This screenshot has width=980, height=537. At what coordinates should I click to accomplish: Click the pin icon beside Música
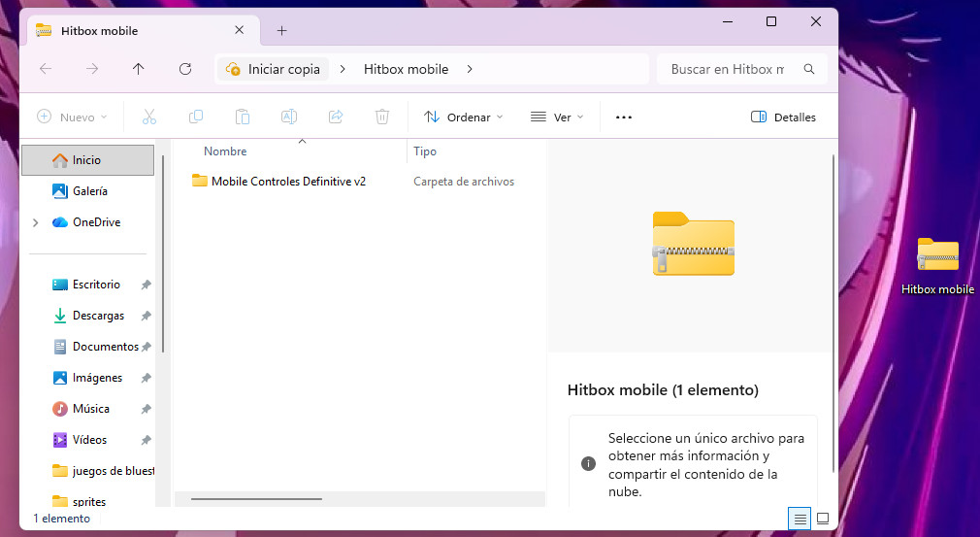tap(146, 409)
